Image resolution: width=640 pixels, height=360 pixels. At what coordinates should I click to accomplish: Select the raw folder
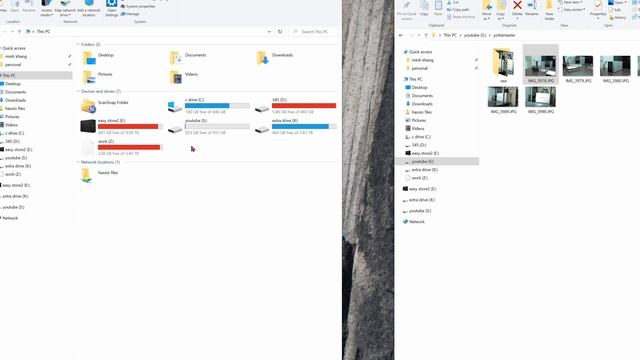point(503,66)
